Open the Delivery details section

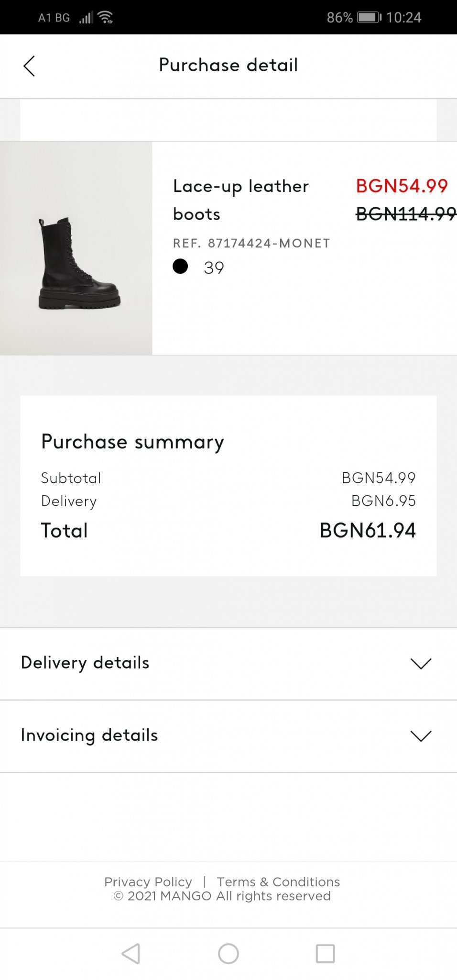(x=85, y=663)
